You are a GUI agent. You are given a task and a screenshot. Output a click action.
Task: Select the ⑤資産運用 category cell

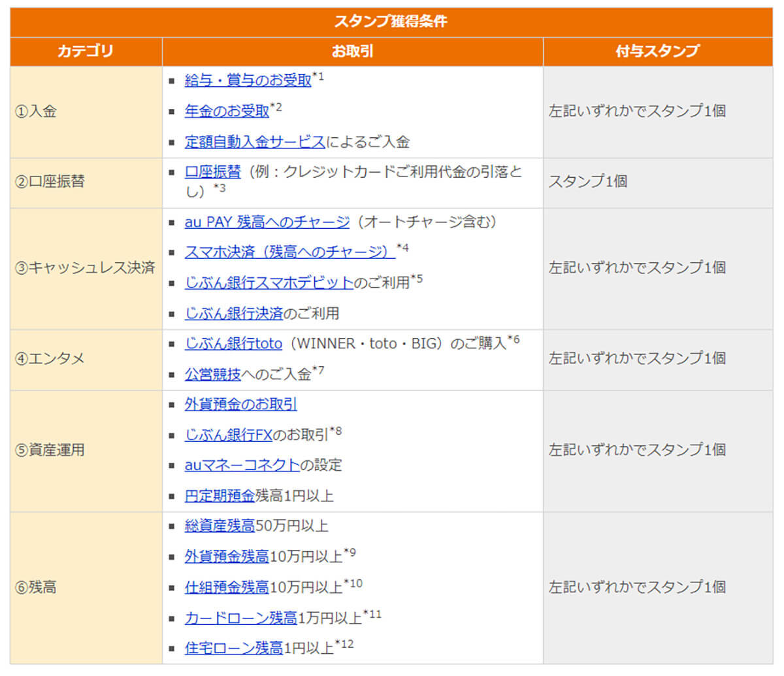point(86,451)
